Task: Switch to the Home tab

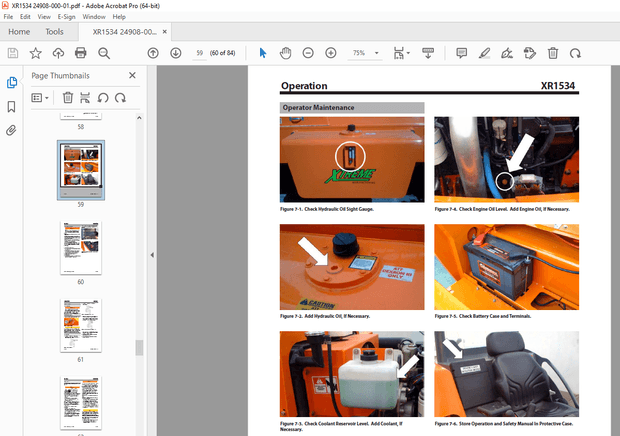Action: [19, 32]
